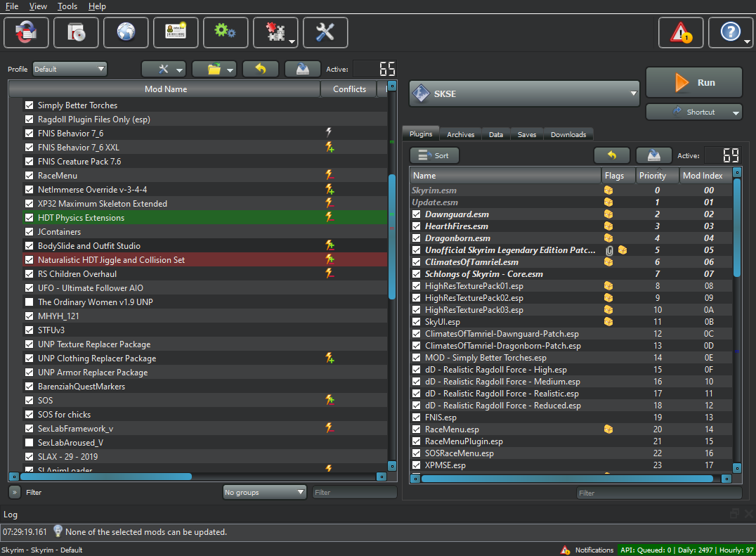Click the Notifications warning icon in status bar

565,550
